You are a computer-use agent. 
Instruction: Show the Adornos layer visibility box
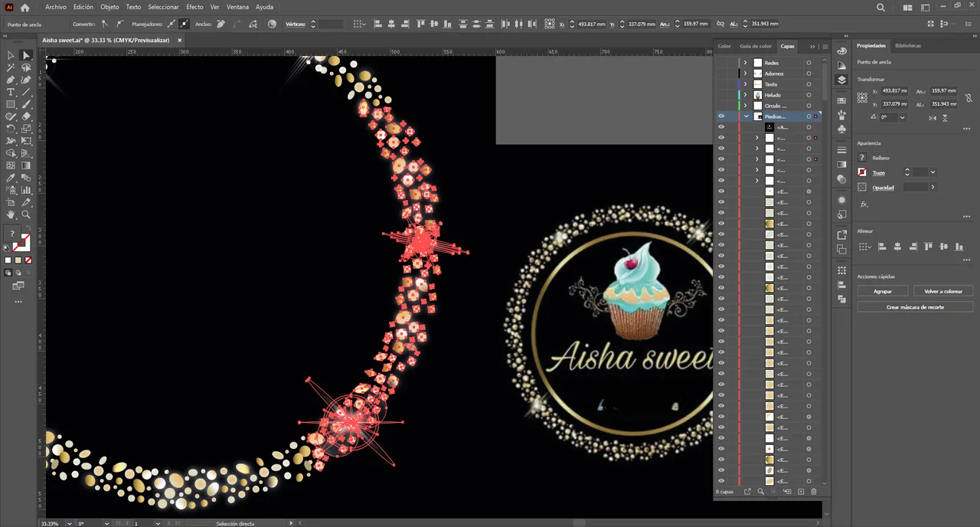(x=720, y=74)
